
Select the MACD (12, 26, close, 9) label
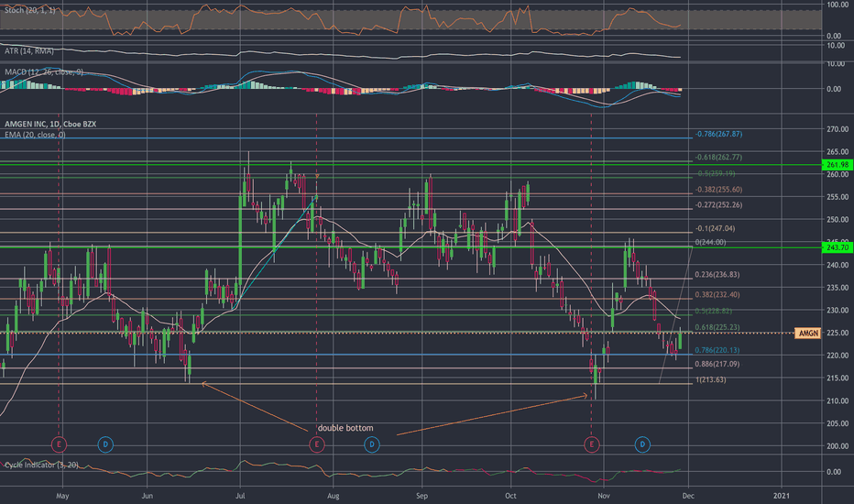tap(44, 71)
